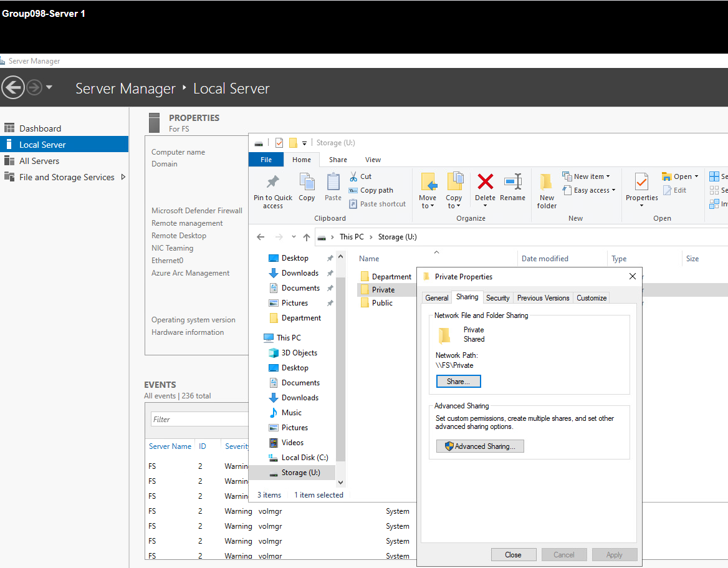The width and height of the screenshot is (728, 568).
Task: Open General tab in Private Properties
Action: [x=437, y=298]
